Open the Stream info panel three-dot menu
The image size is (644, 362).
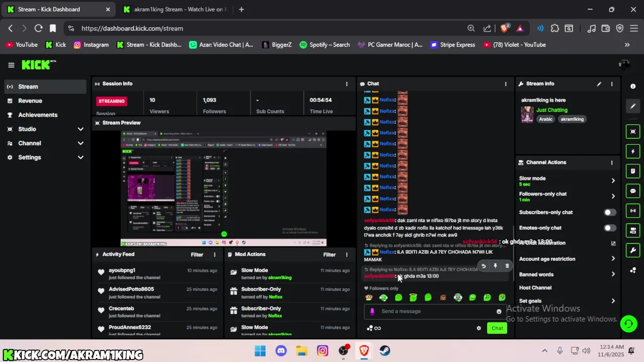[612, 84]
